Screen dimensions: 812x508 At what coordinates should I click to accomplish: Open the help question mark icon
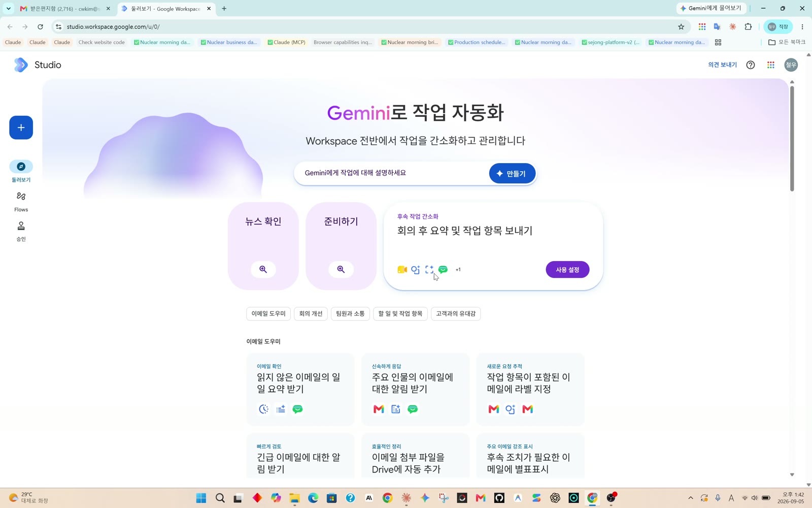[x=751, y=65]
